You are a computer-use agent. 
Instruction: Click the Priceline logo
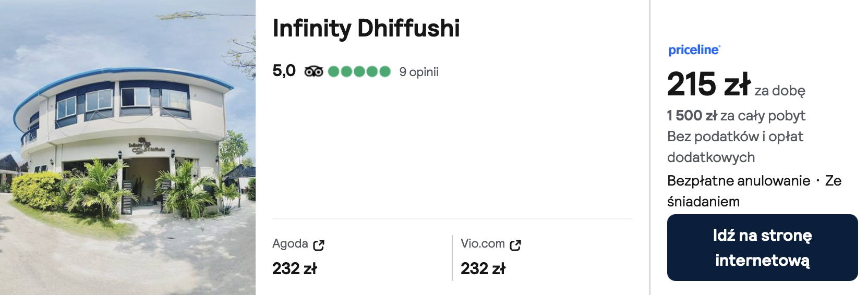pos(694,50)
